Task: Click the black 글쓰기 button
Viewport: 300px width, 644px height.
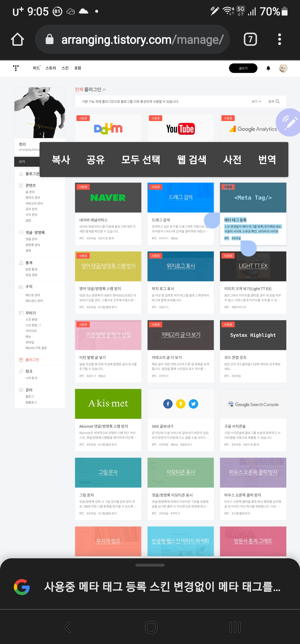Action: (243, 68)
